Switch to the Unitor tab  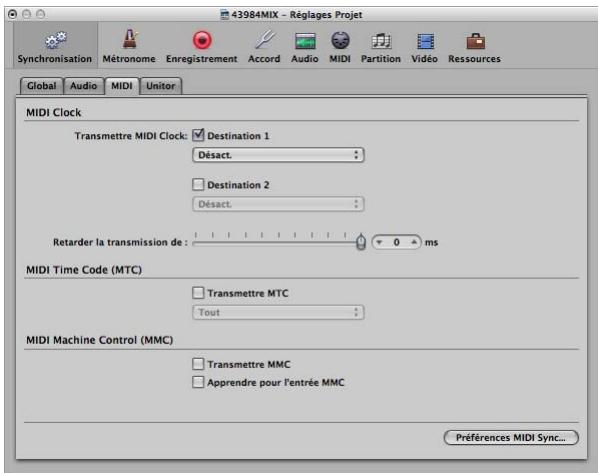click(x=161, y=85)
